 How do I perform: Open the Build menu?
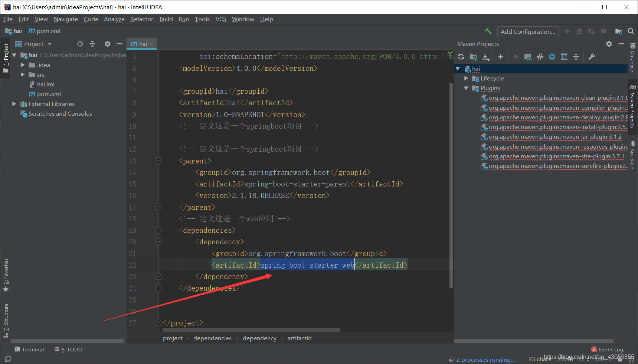point(166,19)
